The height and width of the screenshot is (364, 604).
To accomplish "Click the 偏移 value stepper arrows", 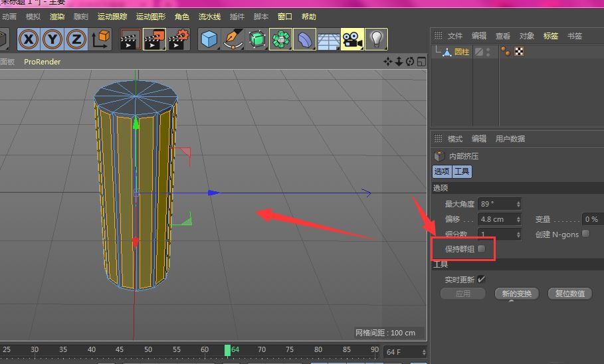I will (518, 219).
